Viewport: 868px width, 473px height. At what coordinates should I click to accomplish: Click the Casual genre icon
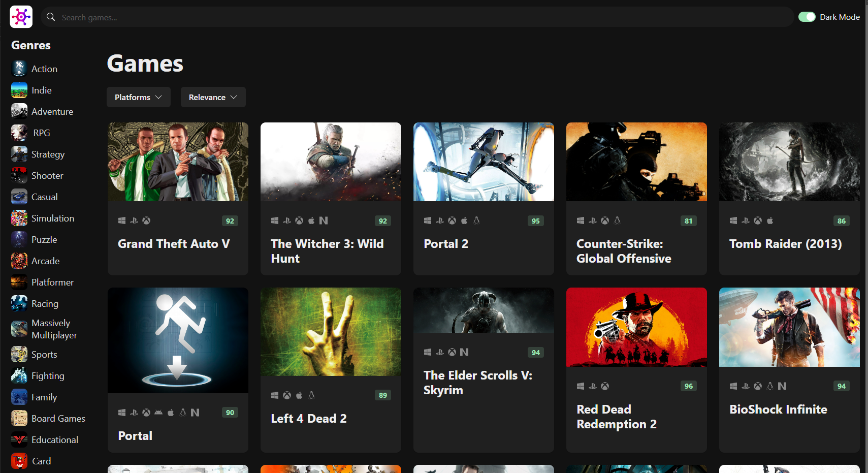click(x=19, y=197)
